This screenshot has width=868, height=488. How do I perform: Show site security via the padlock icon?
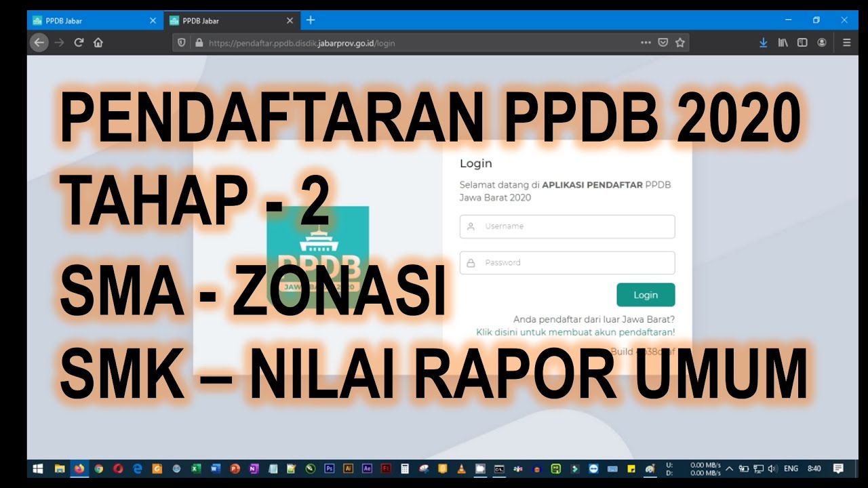(x=199, y=43)
